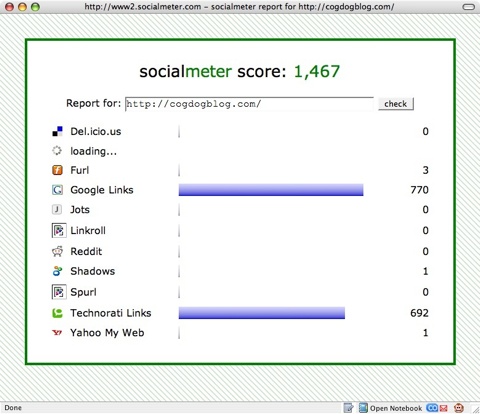Click the Technorati Links blue bar
Screen dimensions: 480x414
(x=262, y=313)
